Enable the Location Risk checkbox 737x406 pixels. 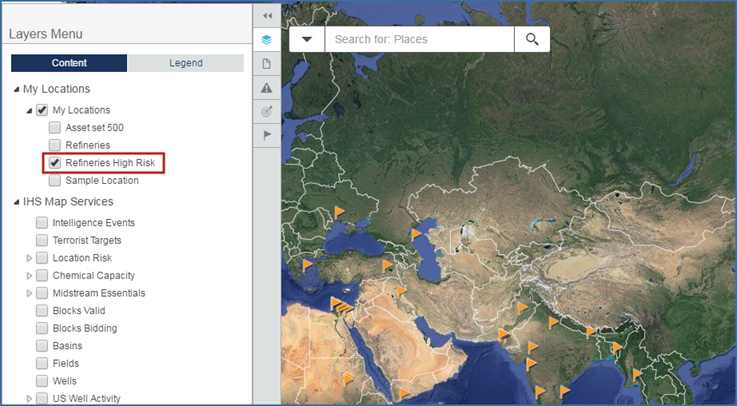[42, 258]
